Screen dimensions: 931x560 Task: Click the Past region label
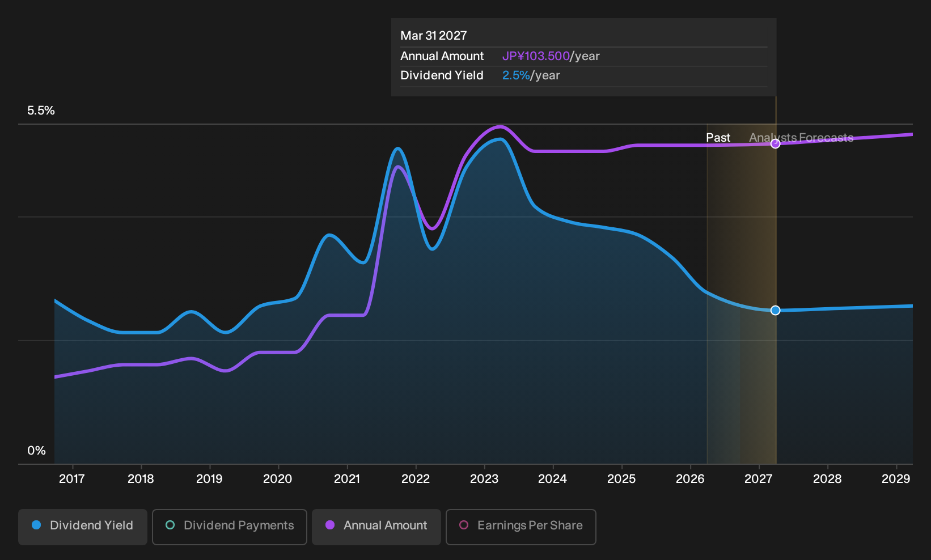click(x=718, y=138)
